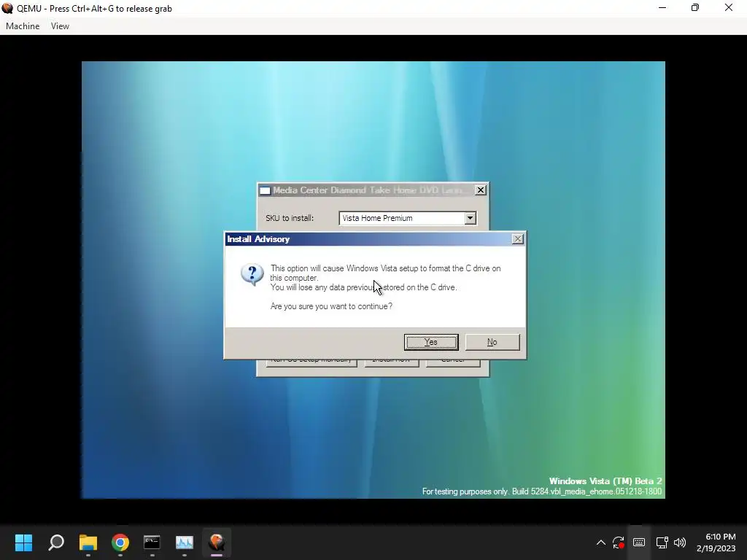Click the QEMU logo in the title bar
The width and height of the screenshot is (747, 560).
tap(7, 8)
